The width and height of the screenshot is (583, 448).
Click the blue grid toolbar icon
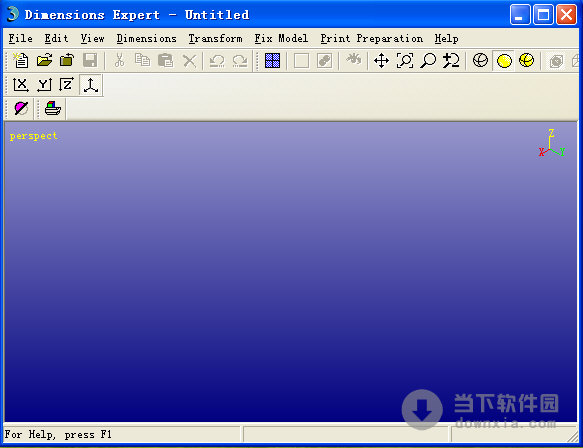click(x=272, y=60)
